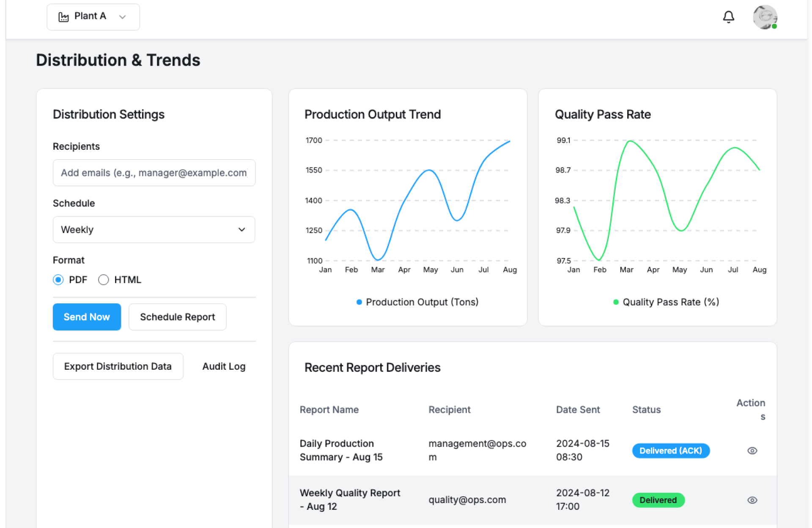Click the Delivered (ACK) status badge

pos(670,451)
